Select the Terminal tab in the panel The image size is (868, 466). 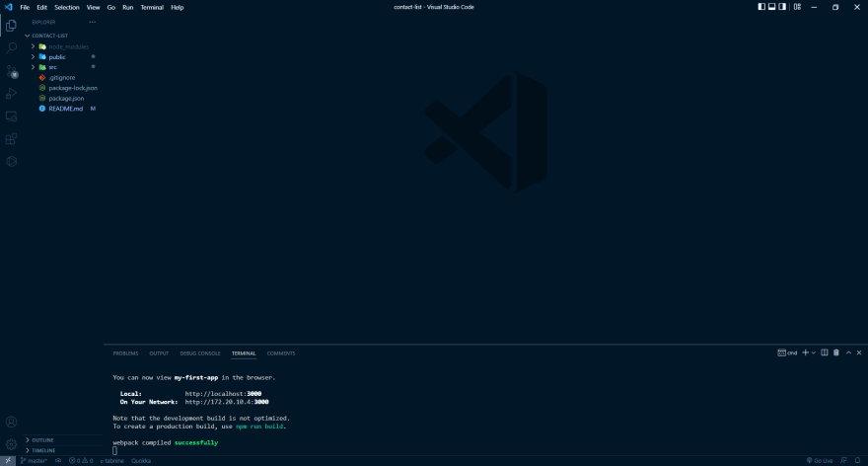(x=244, y=353)
